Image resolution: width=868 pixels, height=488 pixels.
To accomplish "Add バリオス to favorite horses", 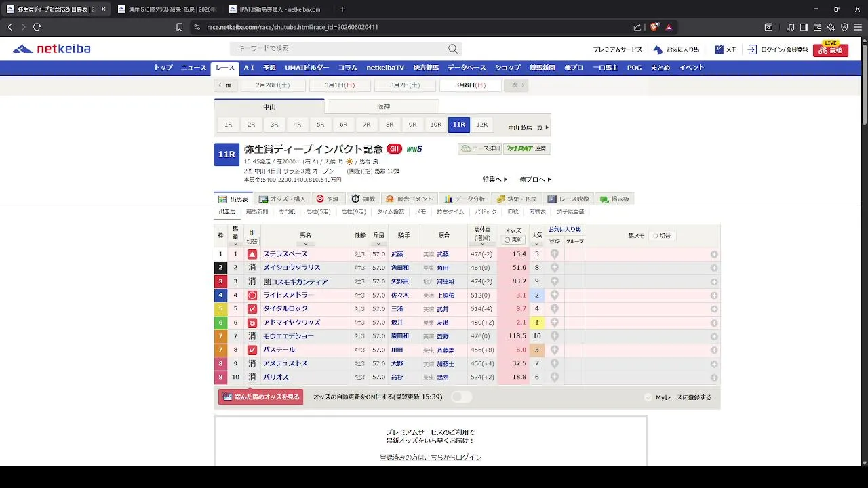I will 554,377.
